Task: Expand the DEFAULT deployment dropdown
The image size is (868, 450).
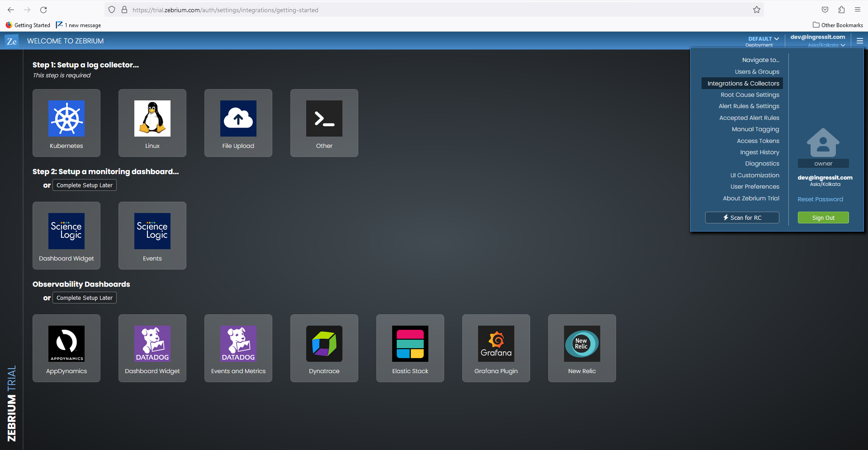Action: pyautogui.click(x=764, y=39)
